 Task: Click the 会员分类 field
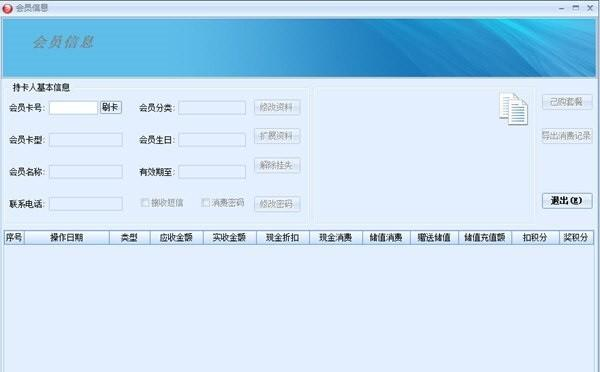tap(212, 108)
